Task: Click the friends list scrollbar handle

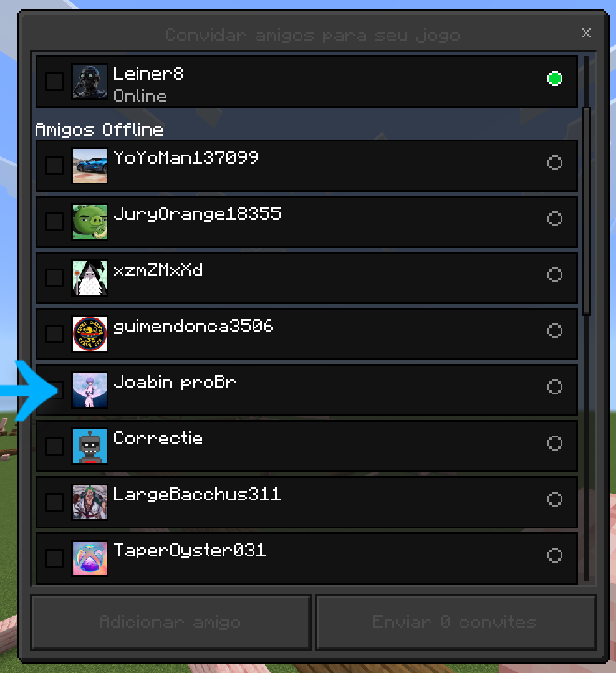Action: tap(586, 211)
